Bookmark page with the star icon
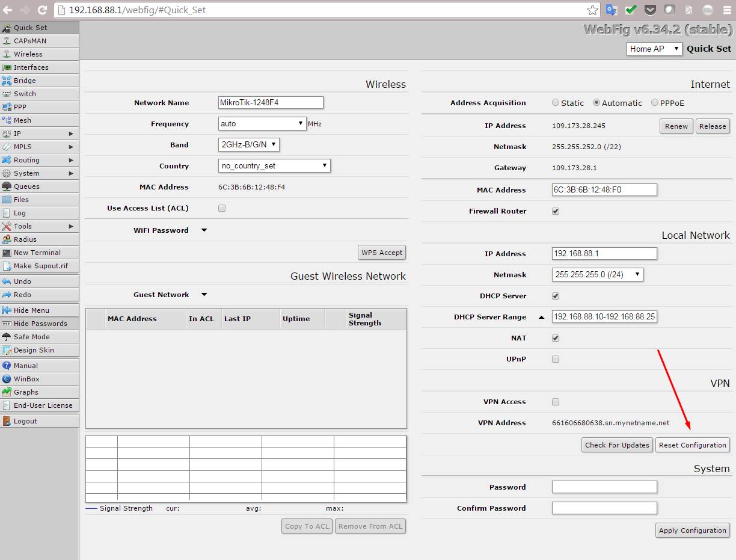 click(x=592, y=10)
